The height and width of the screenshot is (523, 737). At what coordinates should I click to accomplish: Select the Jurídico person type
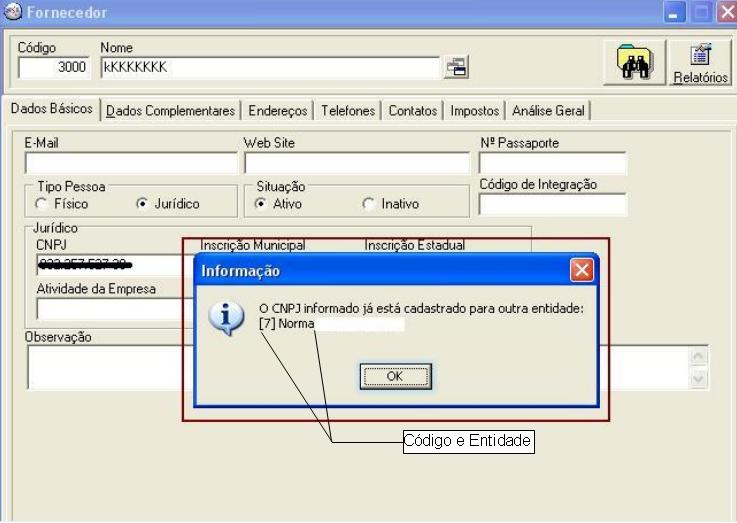142,204
